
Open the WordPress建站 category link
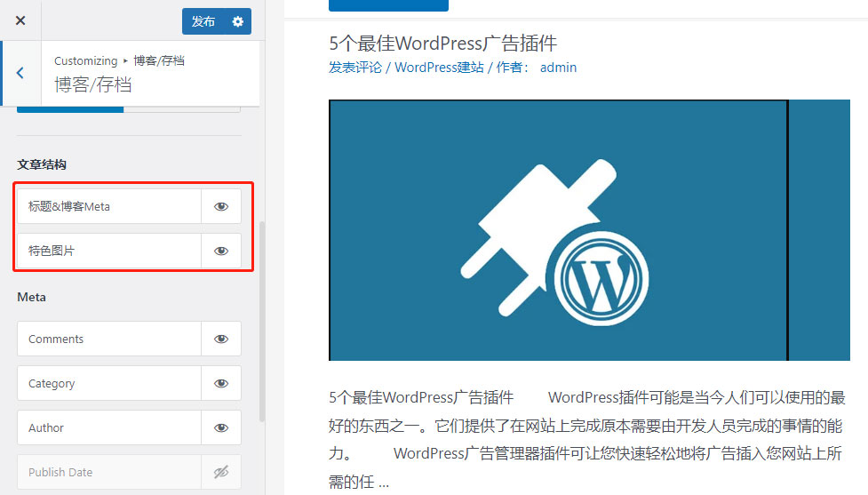[x=439, y=68]
